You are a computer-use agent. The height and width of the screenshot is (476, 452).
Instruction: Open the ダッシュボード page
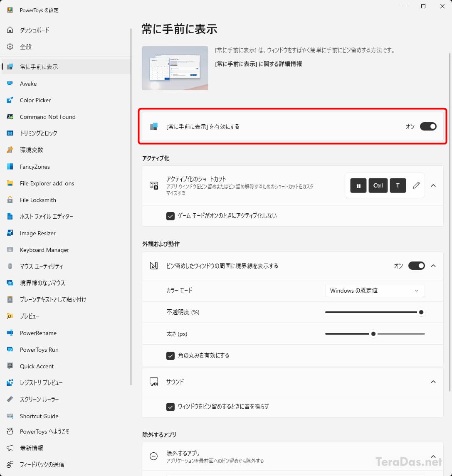66,30
